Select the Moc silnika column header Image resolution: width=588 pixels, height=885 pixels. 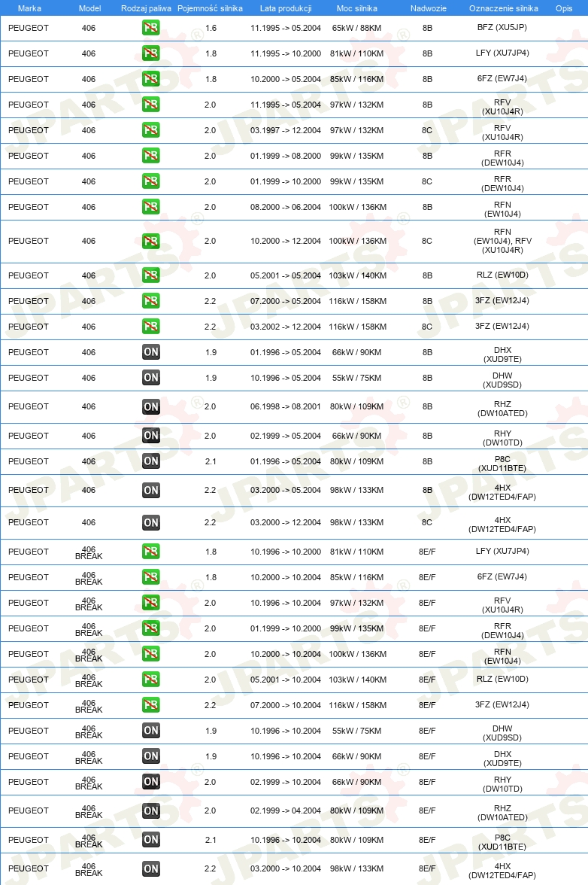point(357,8)
